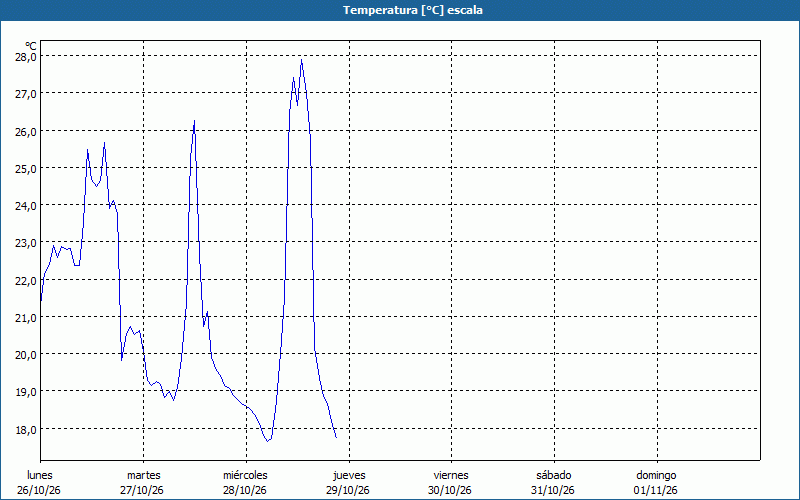Click the 'sábado' day label
Screen dimensions: 800x500
coord(554,475)
